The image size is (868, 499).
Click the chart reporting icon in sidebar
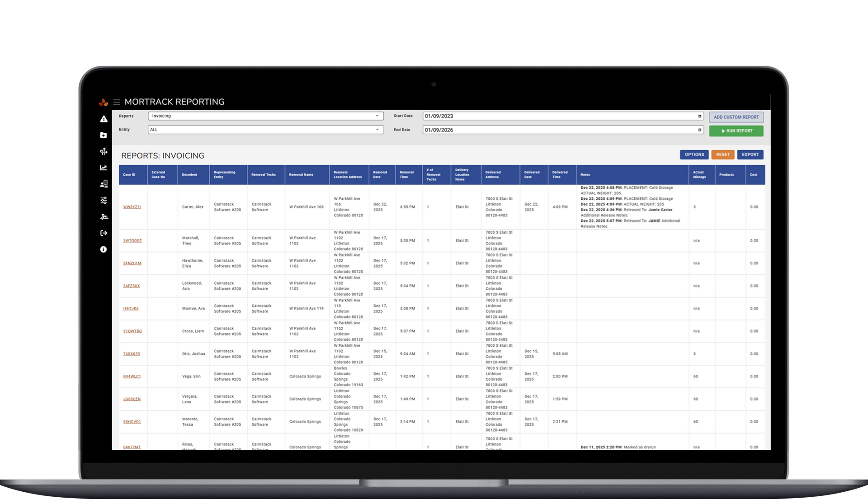click(x=104, y=168)
